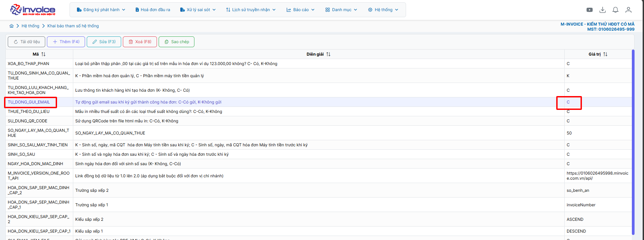Open the Lịch sử truyền nhận dropdown
The width and height of the screenshot is (644, 240).
coord(251,10)
